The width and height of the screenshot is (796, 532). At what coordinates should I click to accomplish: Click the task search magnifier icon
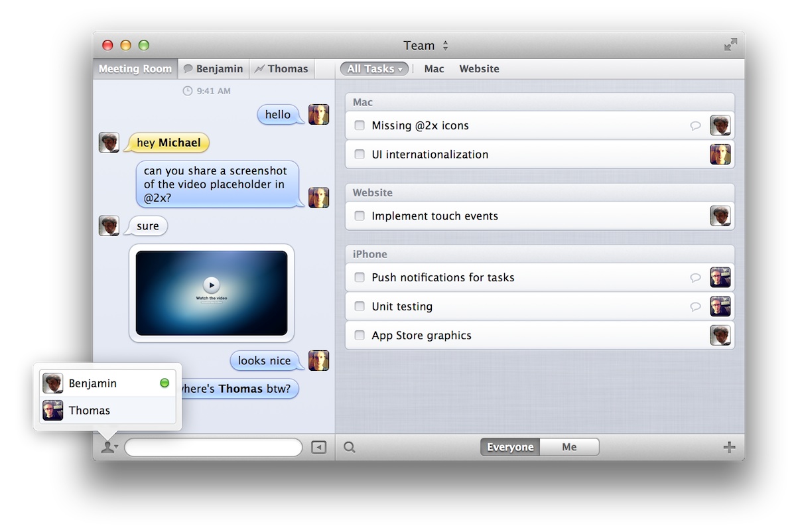point(350,448)
